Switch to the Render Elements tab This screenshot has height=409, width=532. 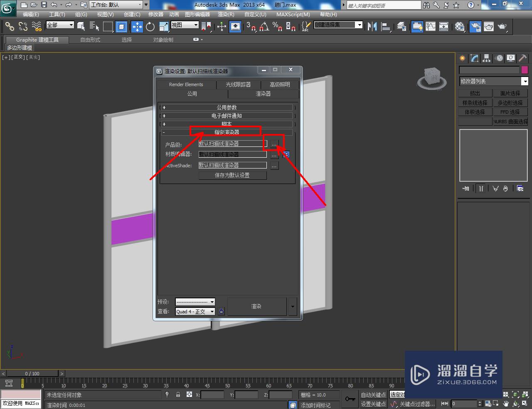tap(186, 84)
